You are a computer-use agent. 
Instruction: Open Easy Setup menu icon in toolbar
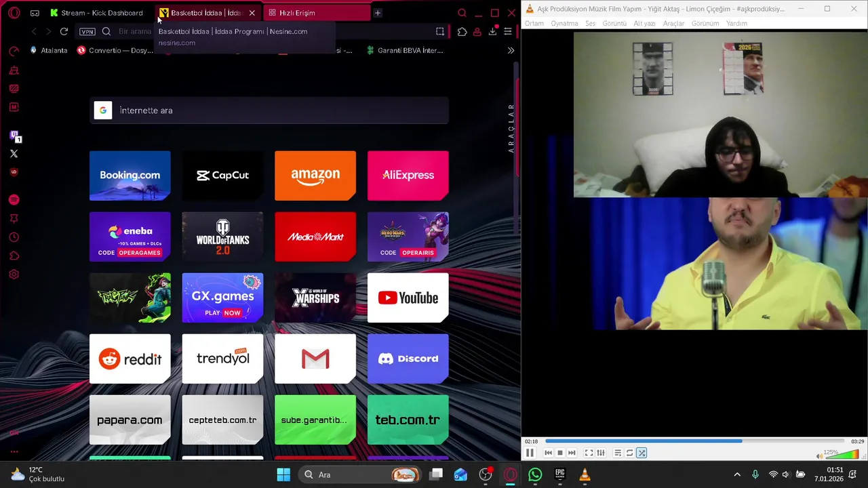(507, 31)
